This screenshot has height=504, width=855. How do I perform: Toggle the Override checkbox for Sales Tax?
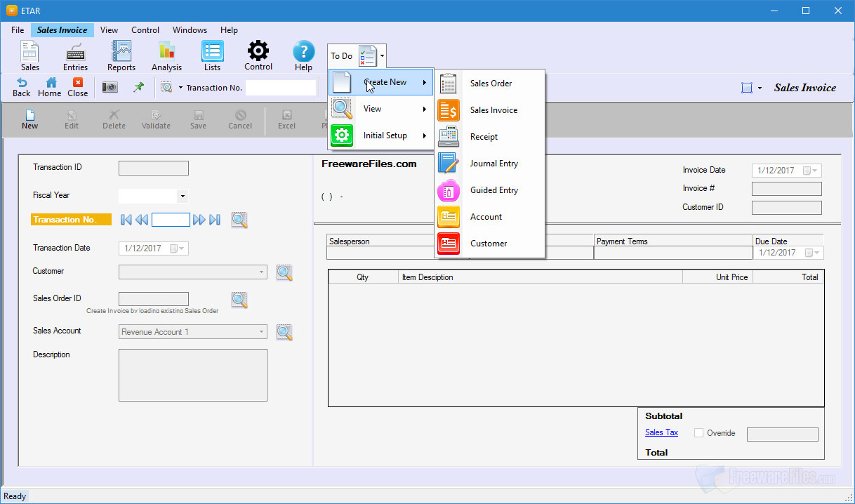[698, 432]
